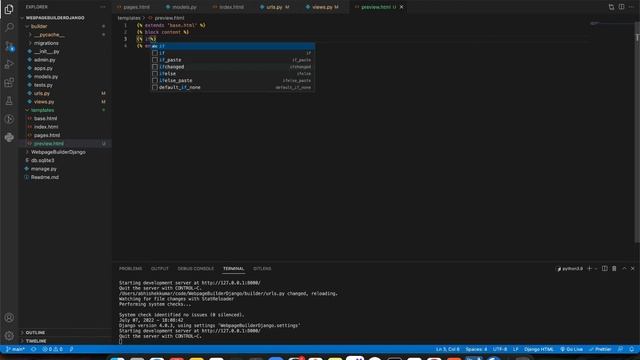The image size is (640, 360).
Task: Create a new terminal with plus icon
Action: (589, 269)
